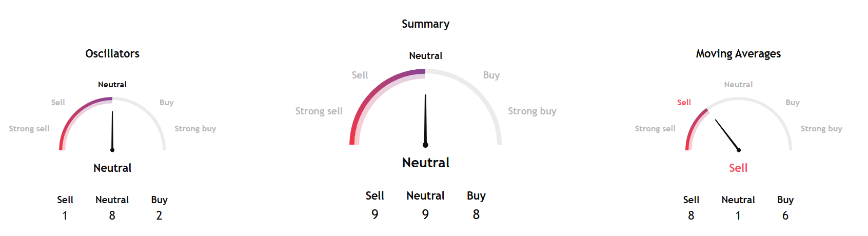
Task: Click the Moving Averages gauge needle
Action: coord(727,135)
